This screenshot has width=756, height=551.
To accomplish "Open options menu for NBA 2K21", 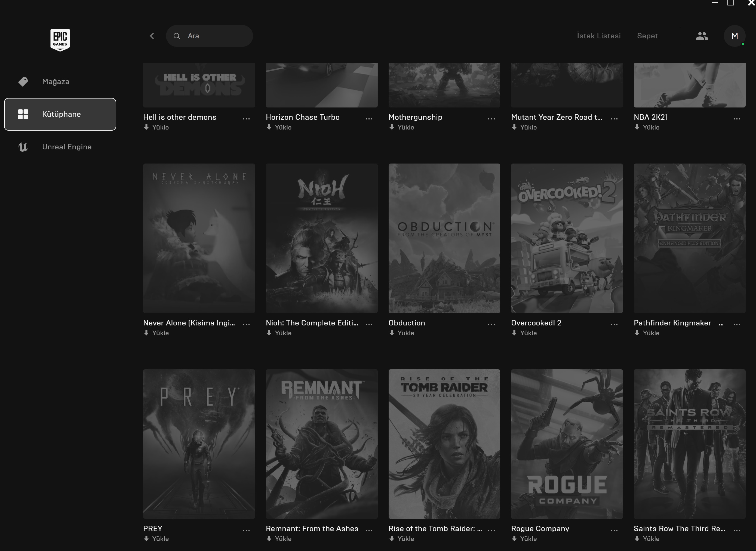I will click(x=737, y=119).
